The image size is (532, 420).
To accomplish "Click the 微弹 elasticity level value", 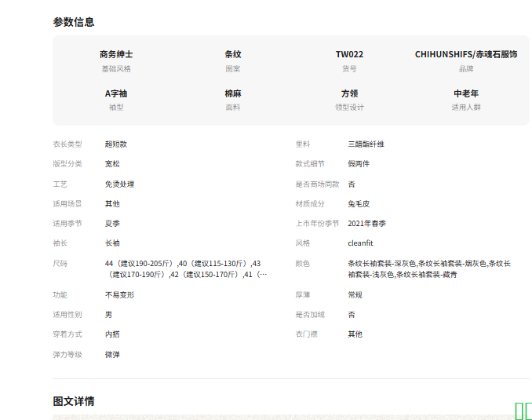I will (112, 354).
